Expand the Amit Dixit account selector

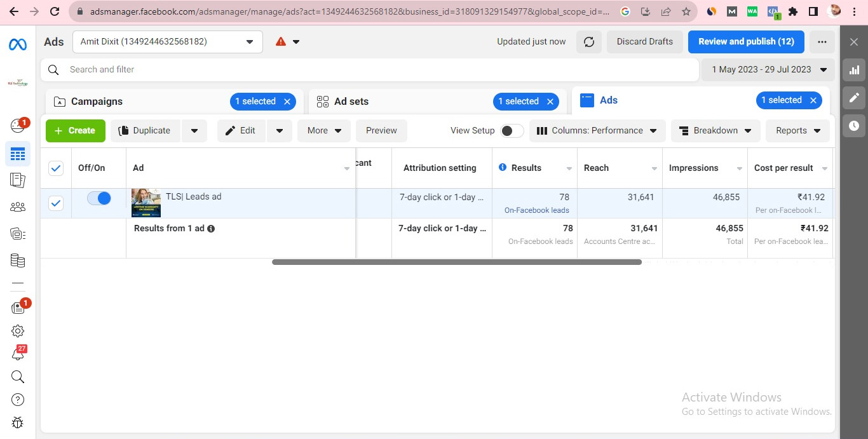coord(168,42)
